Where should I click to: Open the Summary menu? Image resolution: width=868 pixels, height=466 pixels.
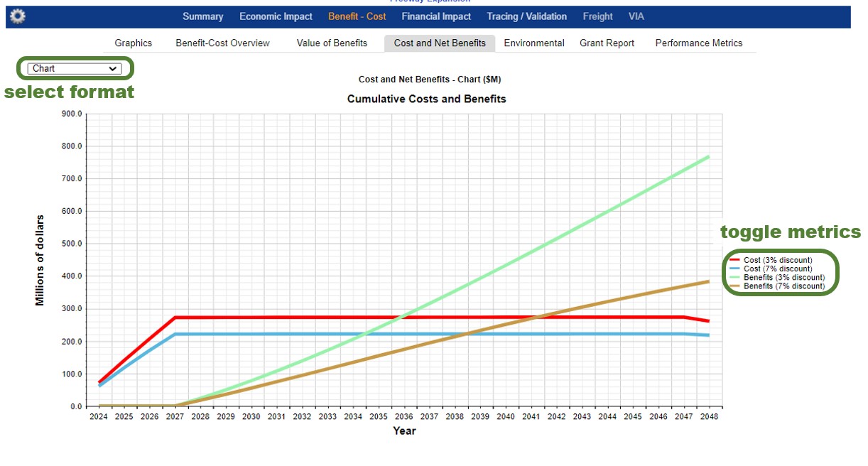click(202, 16)
